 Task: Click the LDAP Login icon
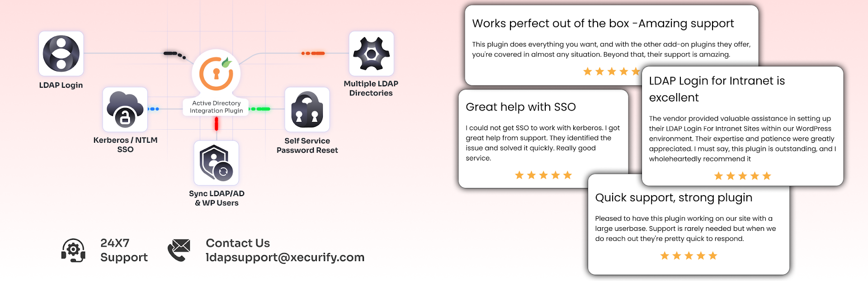(61, 53)
